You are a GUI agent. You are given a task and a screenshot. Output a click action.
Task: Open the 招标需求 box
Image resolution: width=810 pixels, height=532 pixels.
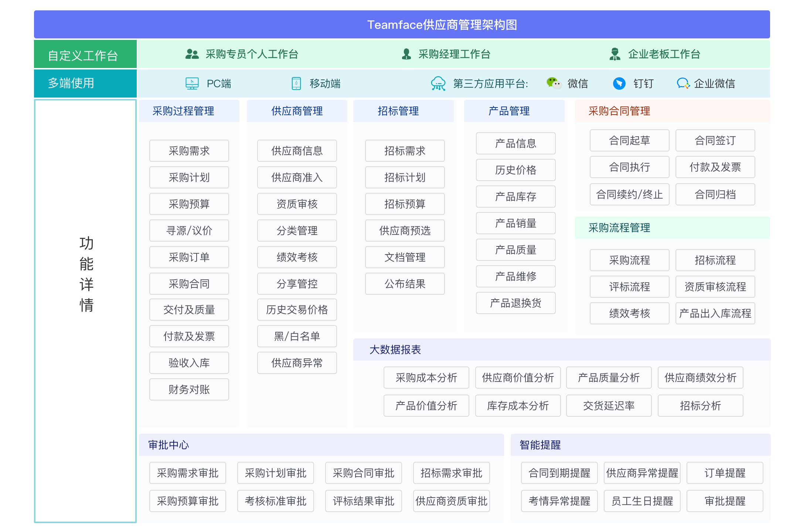(x=405, y=151)
